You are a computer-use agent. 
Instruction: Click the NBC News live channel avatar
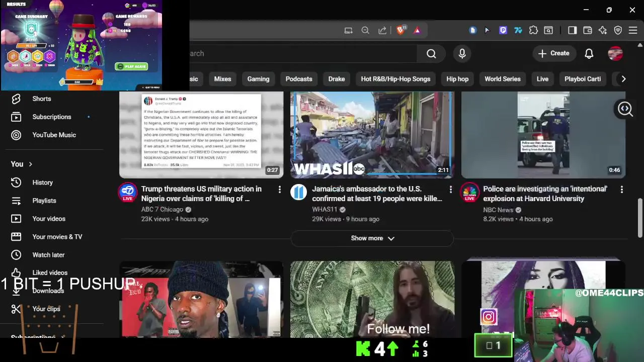[x=469, y=193]
